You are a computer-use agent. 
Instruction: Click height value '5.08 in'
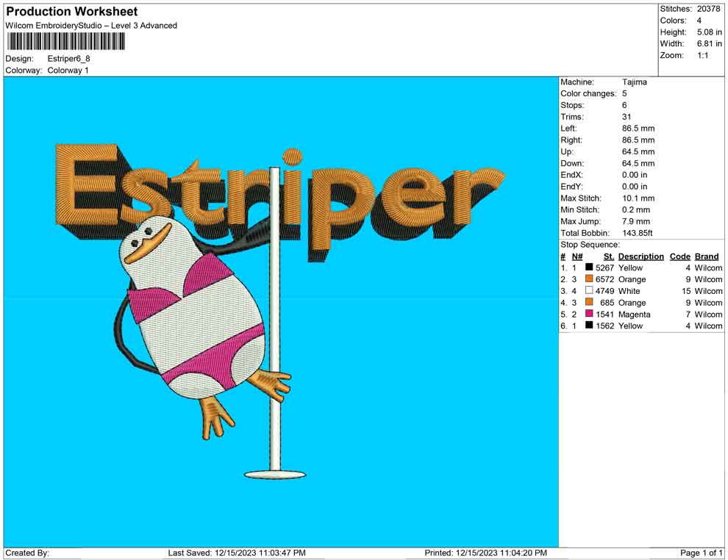pos(709,32)
